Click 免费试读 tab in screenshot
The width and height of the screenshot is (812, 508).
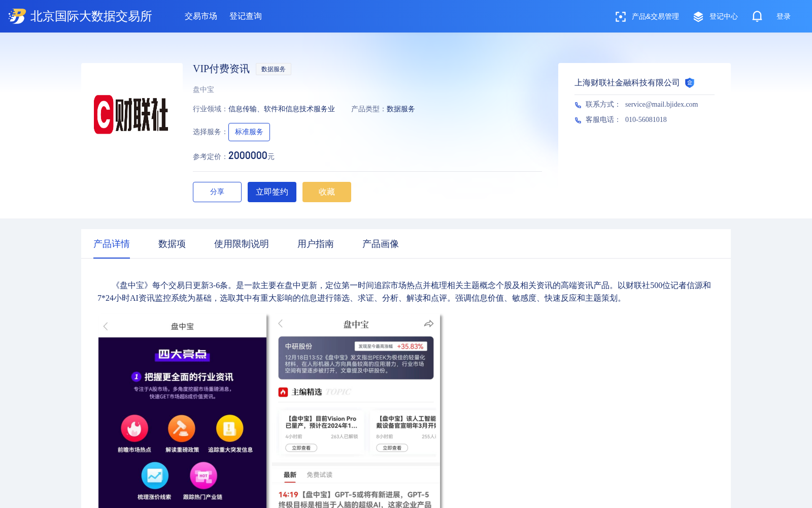[319, 475]
